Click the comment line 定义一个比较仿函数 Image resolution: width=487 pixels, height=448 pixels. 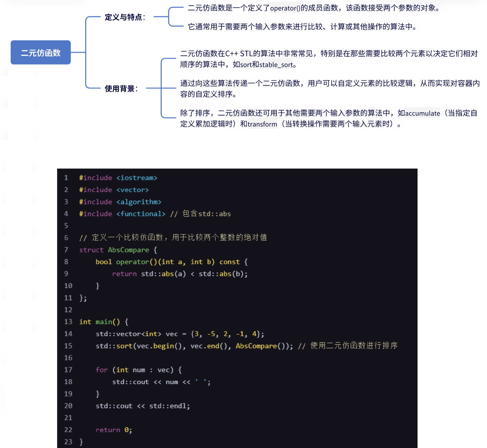click(173, 237)
